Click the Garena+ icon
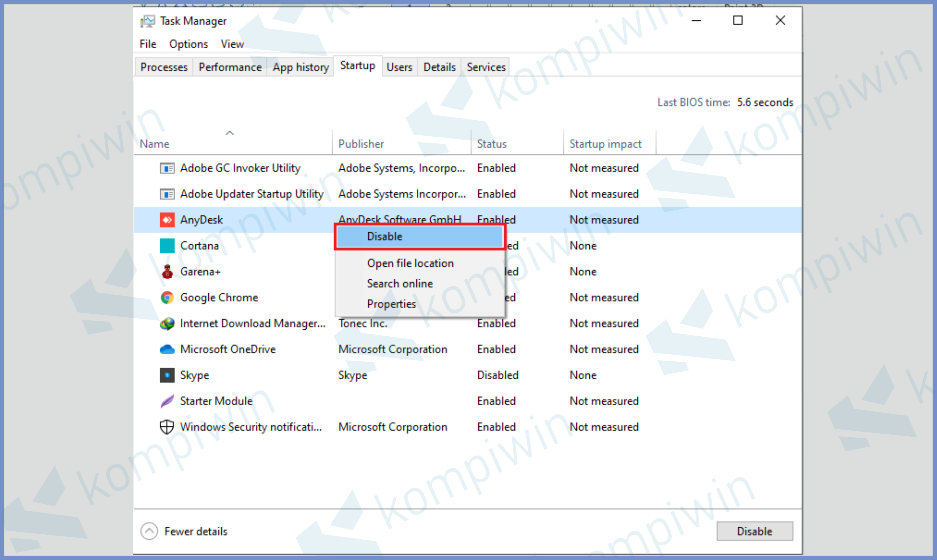This screenshot has height=560, width=937. tap(167, 272)
